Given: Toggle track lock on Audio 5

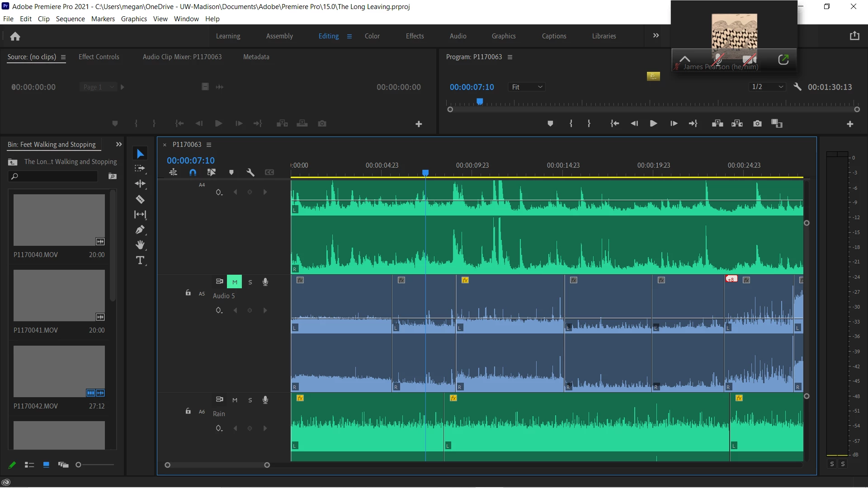Looking at the screenshot, I should point(188,293).
